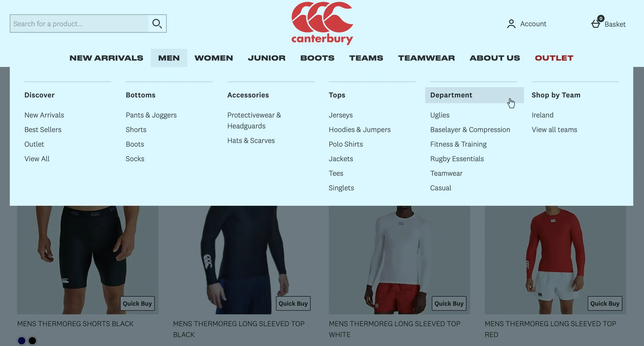Open the Account user icon

[511, 24]
